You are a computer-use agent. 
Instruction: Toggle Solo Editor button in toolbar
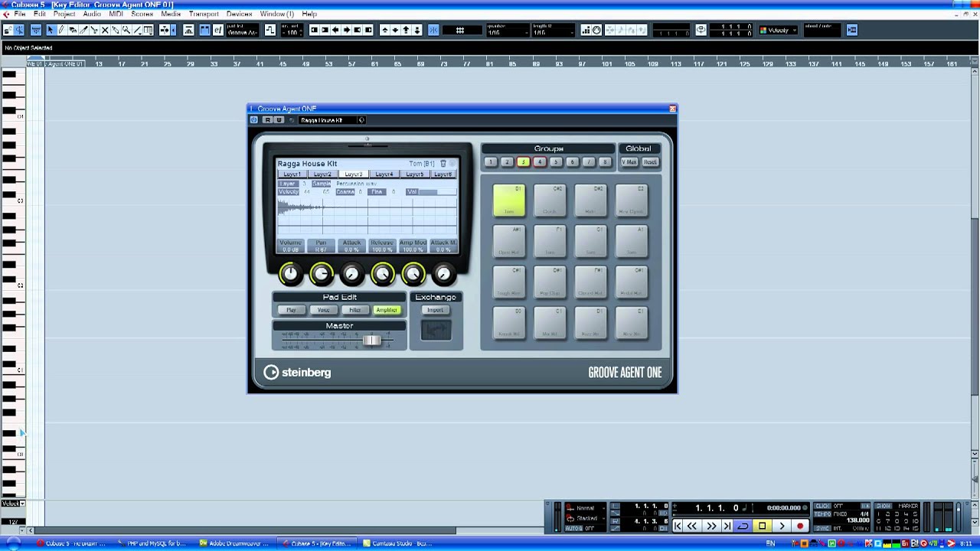(x=7, y=30)
